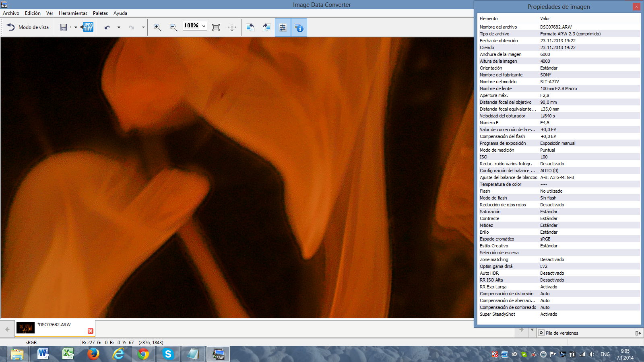644x362 pixels.
Task: Expand the save options dropdown arrow
Action: tap(76, 27)
